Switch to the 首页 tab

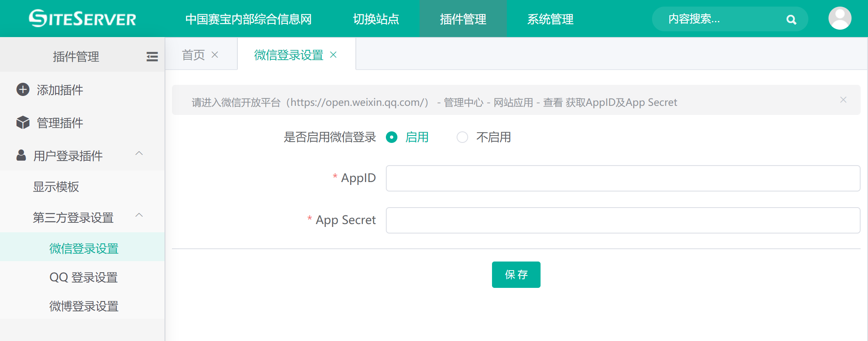(x=193, y=55)
